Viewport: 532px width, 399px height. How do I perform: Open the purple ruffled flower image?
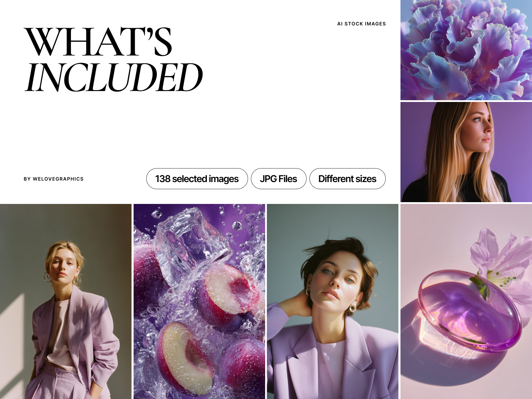[466, 50]
